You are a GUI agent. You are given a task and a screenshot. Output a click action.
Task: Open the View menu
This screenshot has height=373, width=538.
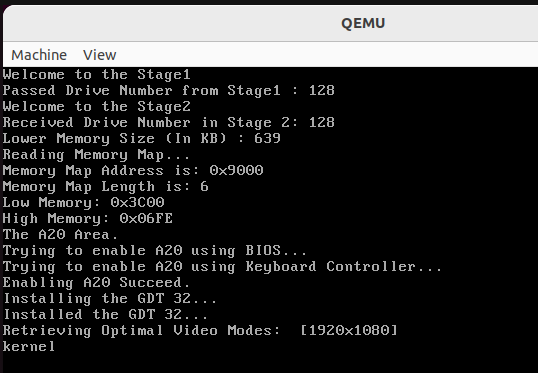pyautogui.click(x=100, y=55)
